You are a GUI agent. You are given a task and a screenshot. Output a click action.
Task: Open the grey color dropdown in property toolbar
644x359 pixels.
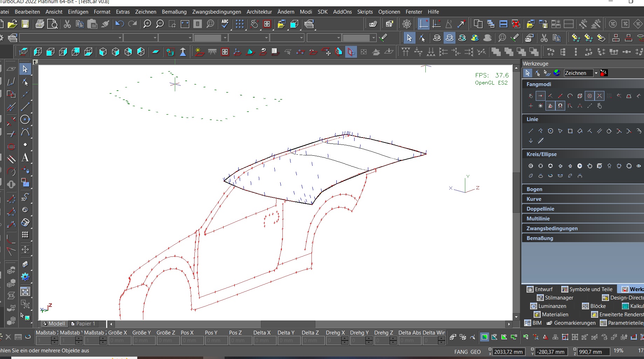(x=211, y=38)
